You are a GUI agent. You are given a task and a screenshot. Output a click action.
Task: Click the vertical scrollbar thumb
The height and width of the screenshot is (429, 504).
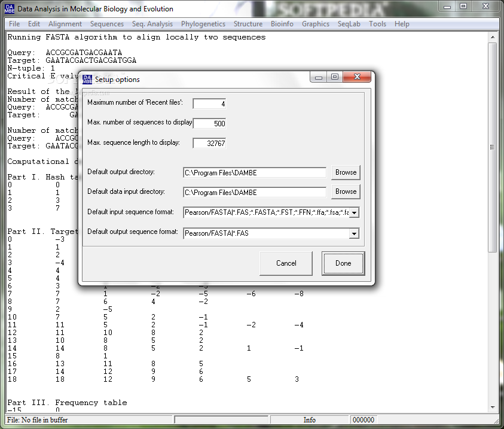click(x=493, y=147)
